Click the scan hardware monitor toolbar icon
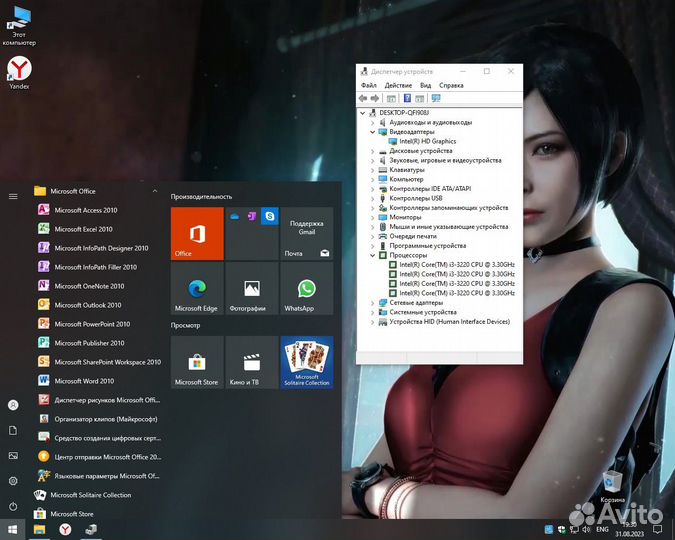 (436, 99)
